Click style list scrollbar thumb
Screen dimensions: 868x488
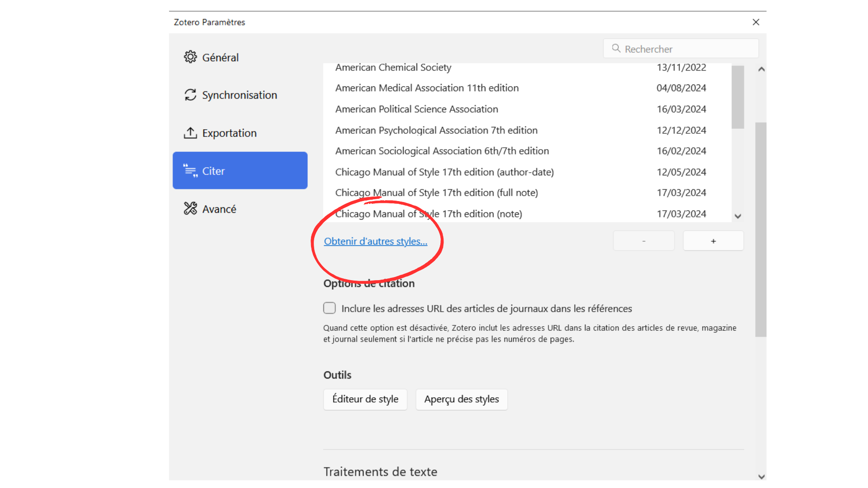click(x=738, y=97)
